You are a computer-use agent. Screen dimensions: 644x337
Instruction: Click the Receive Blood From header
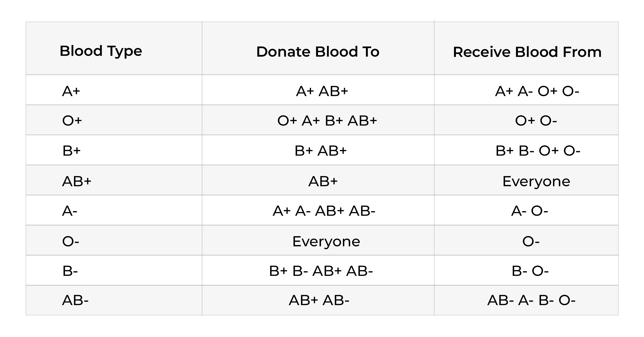pyautogui.click(x=527, y=52)
